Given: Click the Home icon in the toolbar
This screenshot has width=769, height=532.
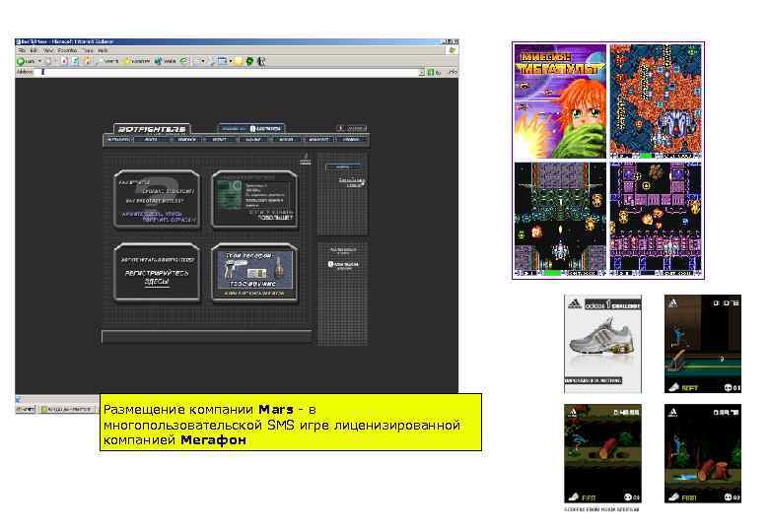Looking at the screenshot, I should point(88,61).
